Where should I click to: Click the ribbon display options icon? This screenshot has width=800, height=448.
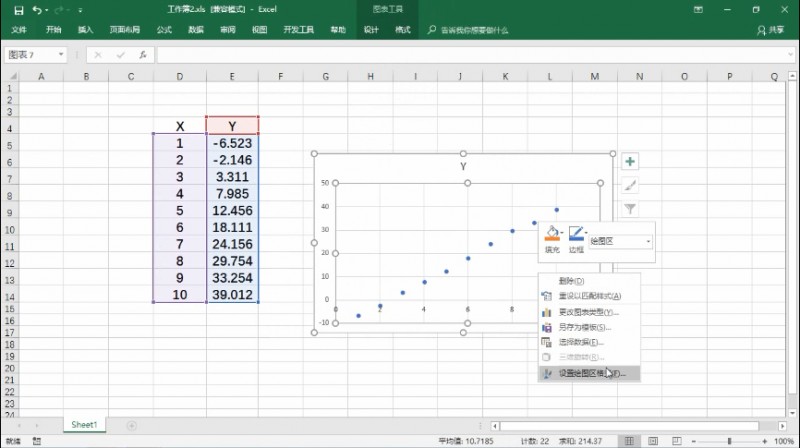[x=698, y=10]
